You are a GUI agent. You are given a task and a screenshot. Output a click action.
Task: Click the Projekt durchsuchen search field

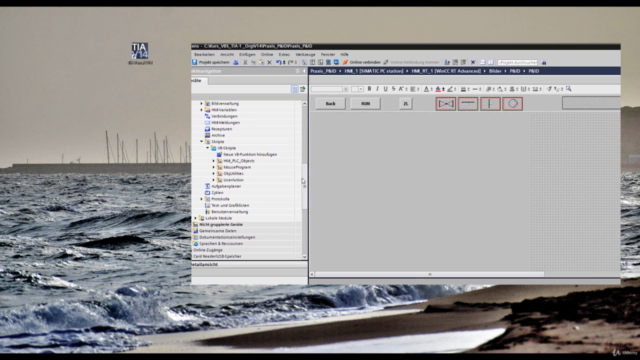[x=517, y=62]
